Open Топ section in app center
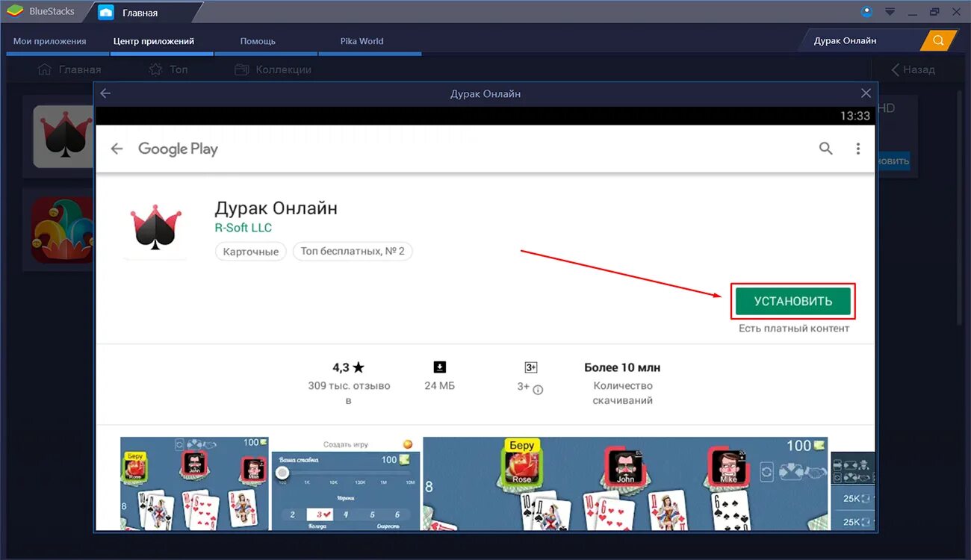 168,69
